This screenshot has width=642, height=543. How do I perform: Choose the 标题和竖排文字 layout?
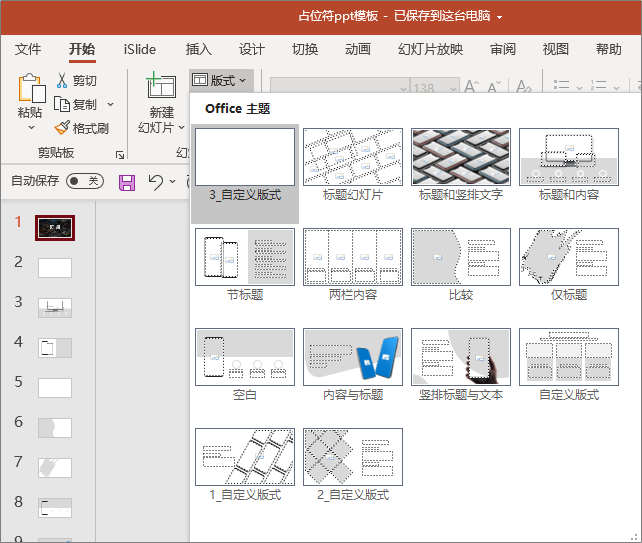pos(461,165)
